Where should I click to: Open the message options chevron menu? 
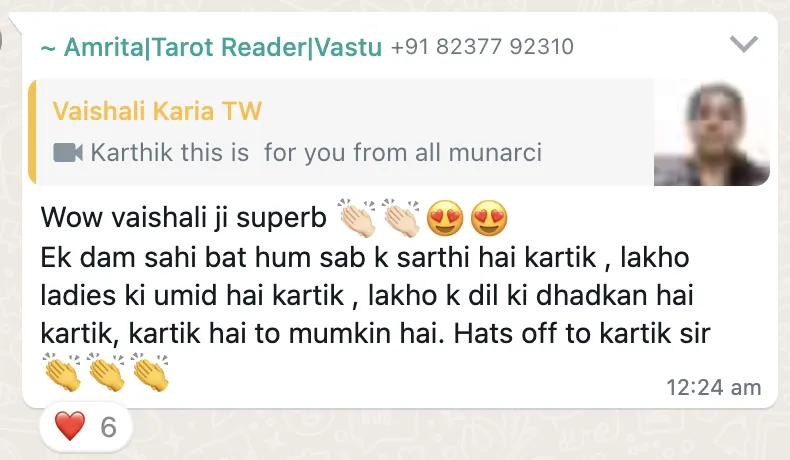click(744, 44)
